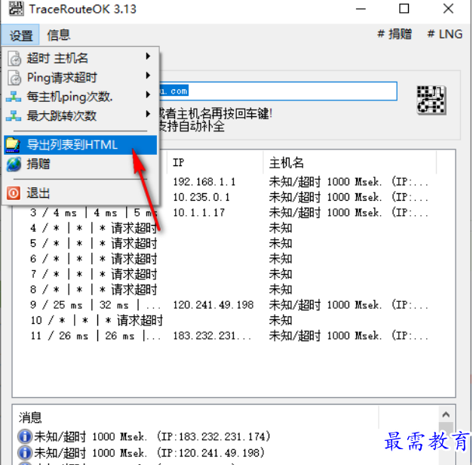Click the messages scrollbar up arrow
The height and width of the screenshot is (465, 476).
pyautogui.click(x=446, y=414)
